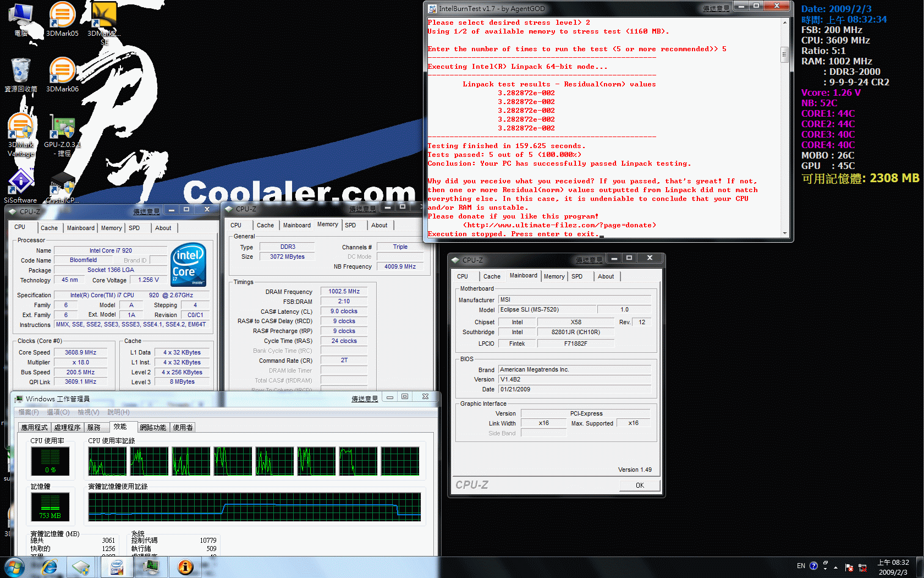Launch Internet Explorer from the taskbar
Screen dimensions: 924x578
(x=50, y=567)
